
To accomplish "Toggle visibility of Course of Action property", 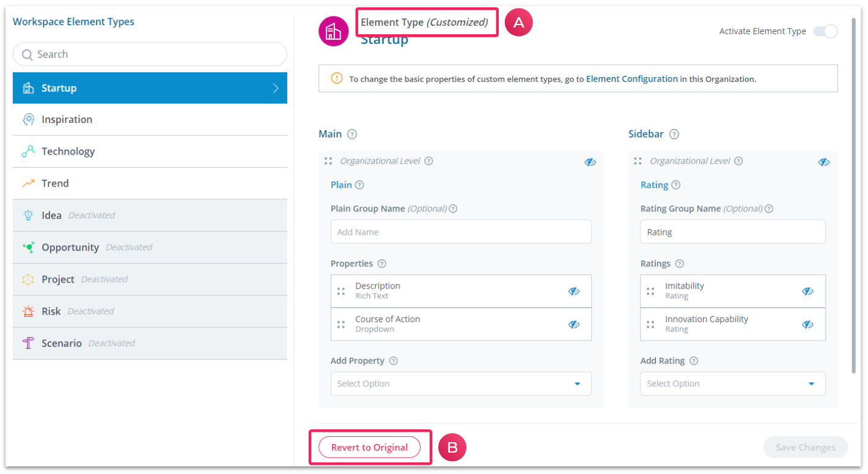I will [x=574, y=324].
